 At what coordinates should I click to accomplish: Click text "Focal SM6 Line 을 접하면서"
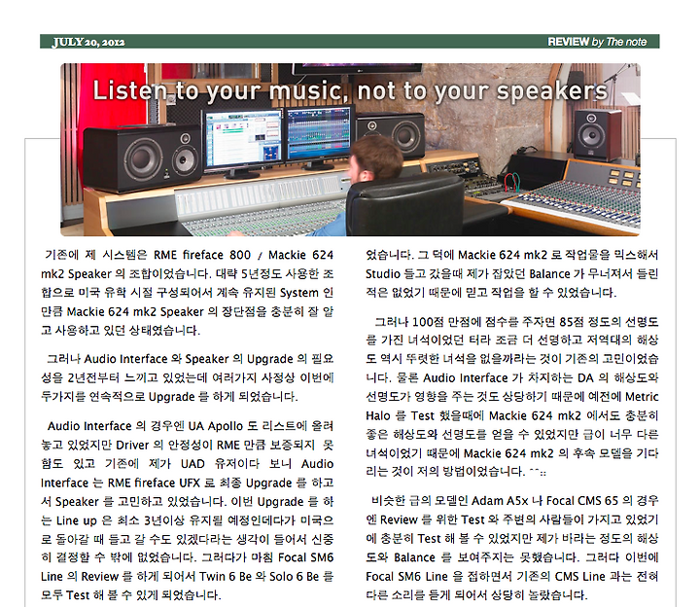tap(438, 577)
